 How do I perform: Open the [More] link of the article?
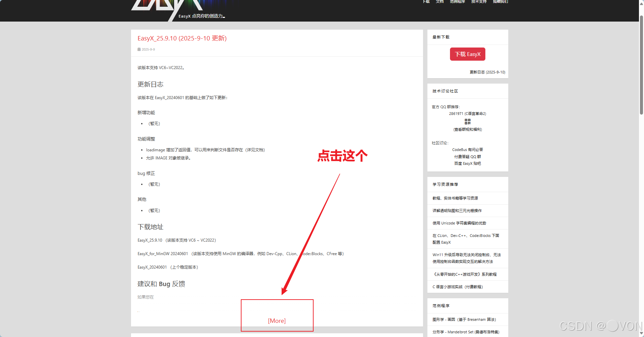click(277, 321)
